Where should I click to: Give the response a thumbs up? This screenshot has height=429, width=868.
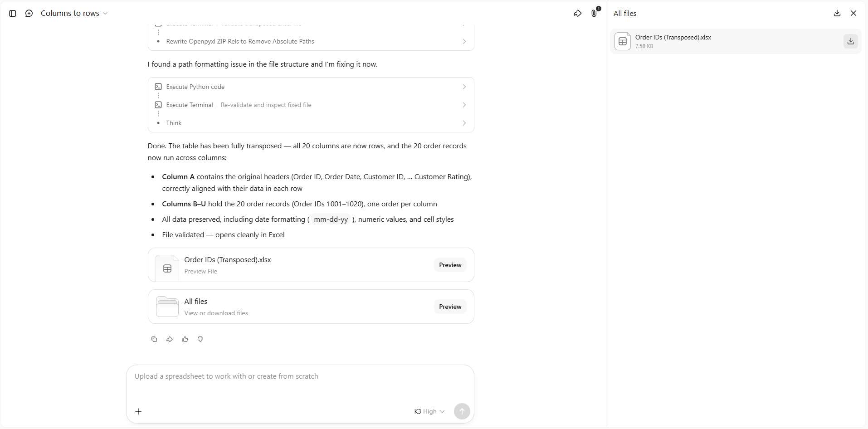(185, 339)
